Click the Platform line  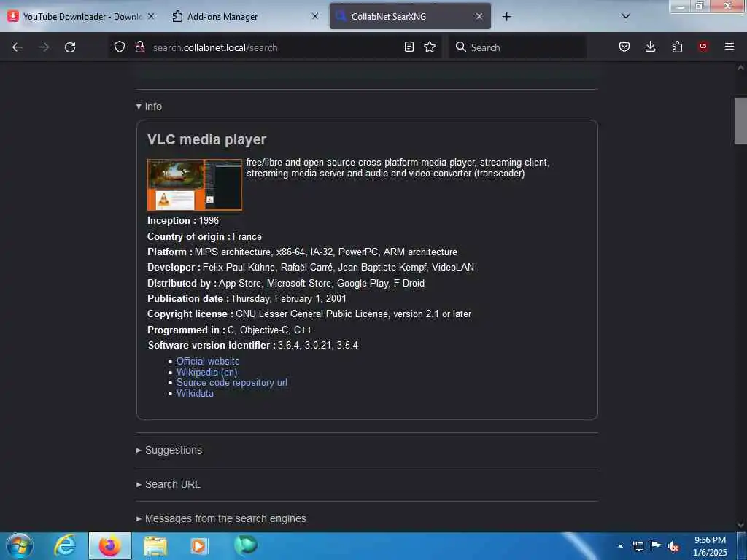[302, 252]
